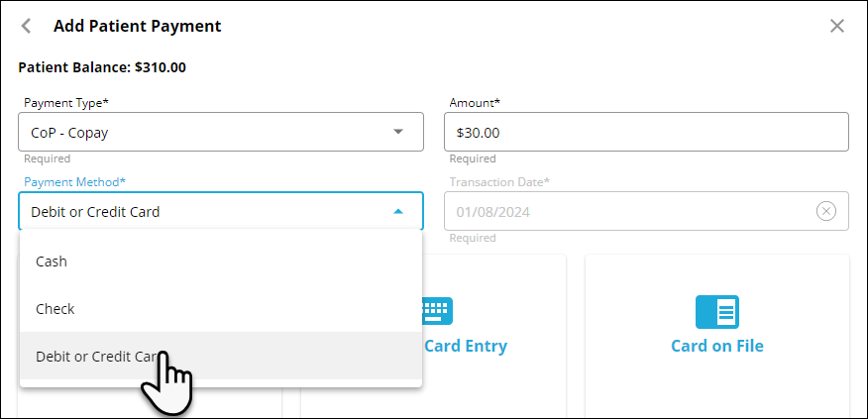Click the keyboard Card Entry icon

(437, 310)
